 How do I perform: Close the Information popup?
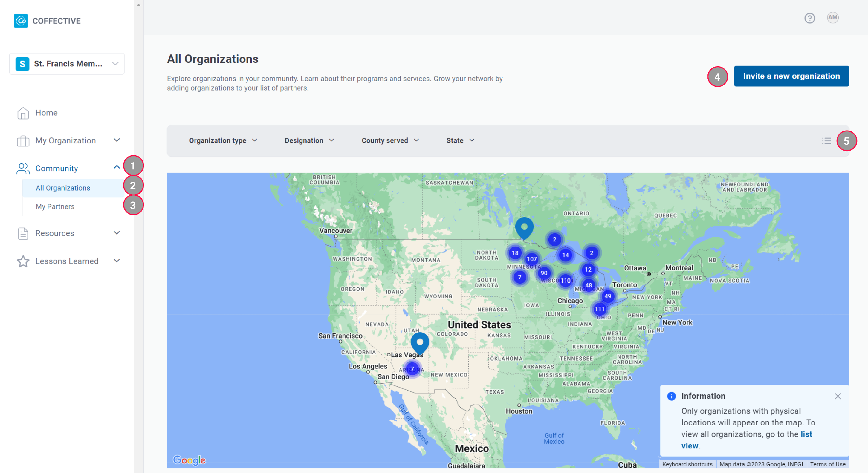tap(837, 396)
